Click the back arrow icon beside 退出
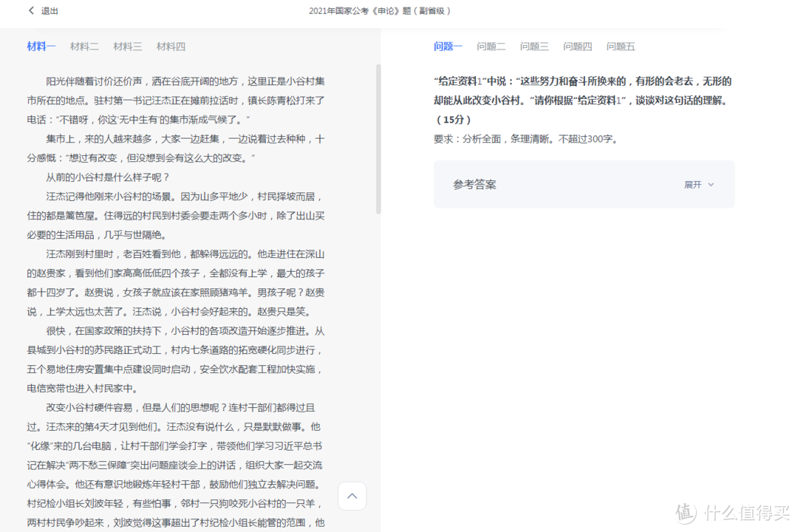 coord(30,11)
